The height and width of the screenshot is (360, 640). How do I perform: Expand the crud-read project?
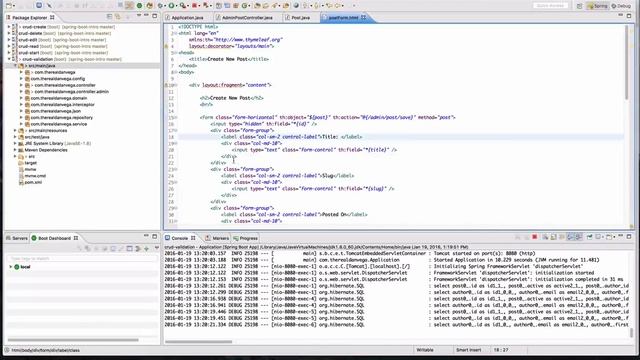[9, 47]
